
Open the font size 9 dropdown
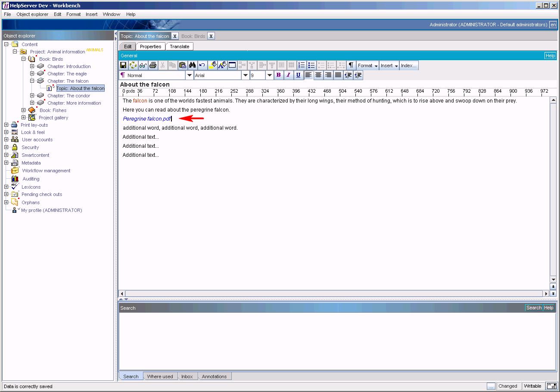point(270,75)
